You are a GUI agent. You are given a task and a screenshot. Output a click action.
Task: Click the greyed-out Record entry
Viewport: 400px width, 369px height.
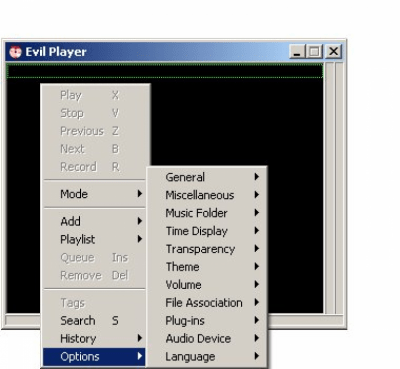[x=95, y=167]
